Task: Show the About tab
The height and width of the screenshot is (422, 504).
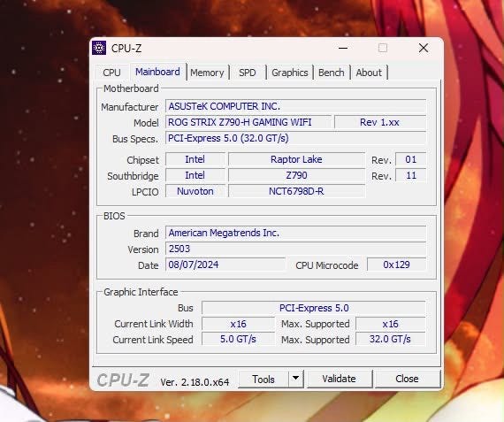Action: point(369,73)
